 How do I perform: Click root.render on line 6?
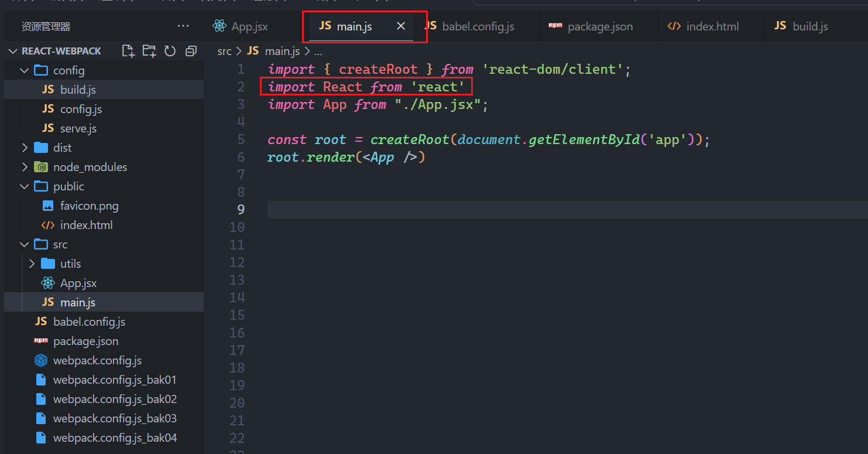coord(310,157)
